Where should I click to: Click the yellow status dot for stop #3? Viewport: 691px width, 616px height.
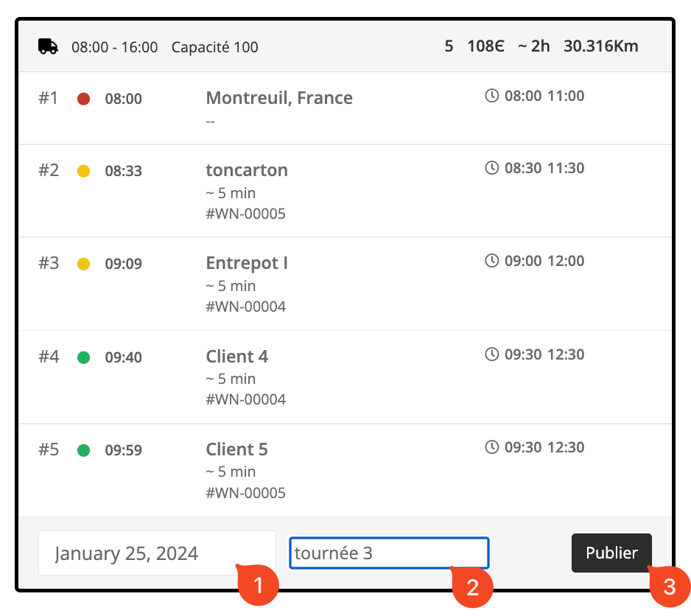[84, 264]
